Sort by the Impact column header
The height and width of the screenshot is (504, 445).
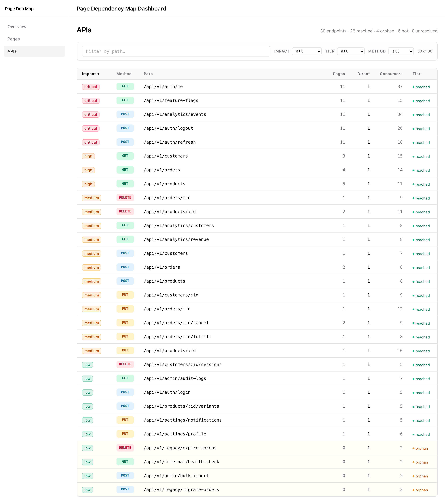pos(91,74)
